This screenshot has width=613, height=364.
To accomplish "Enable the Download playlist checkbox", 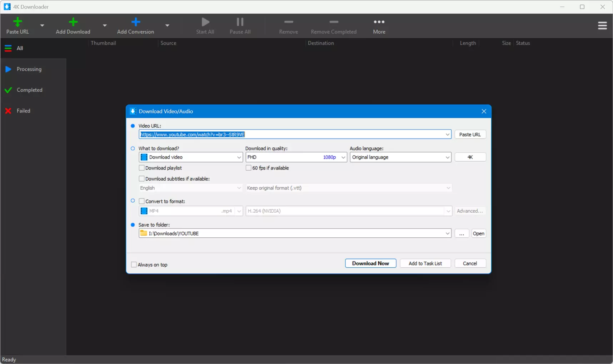I will (x=142, y=168).
